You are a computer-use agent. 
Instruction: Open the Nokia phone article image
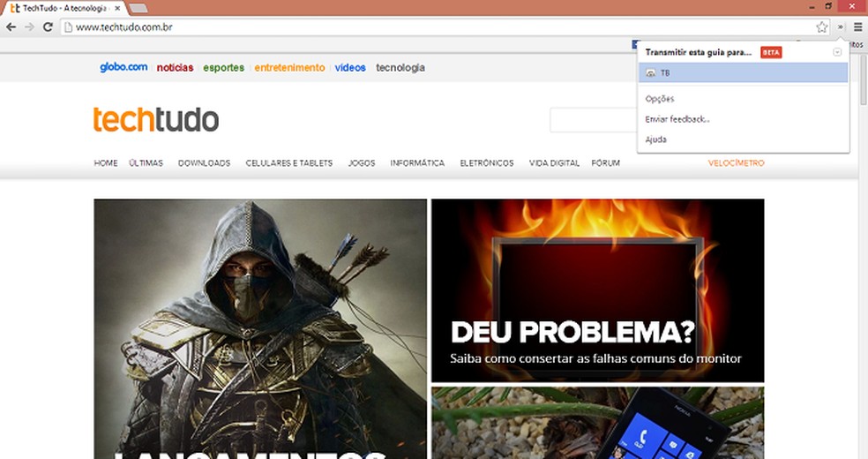pos(598,423)
